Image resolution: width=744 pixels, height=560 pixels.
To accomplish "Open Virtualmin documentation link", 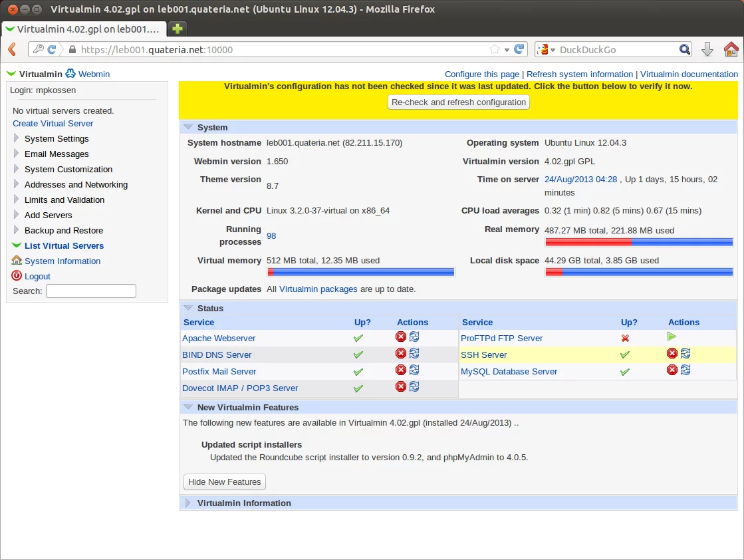I will point(689,74).
